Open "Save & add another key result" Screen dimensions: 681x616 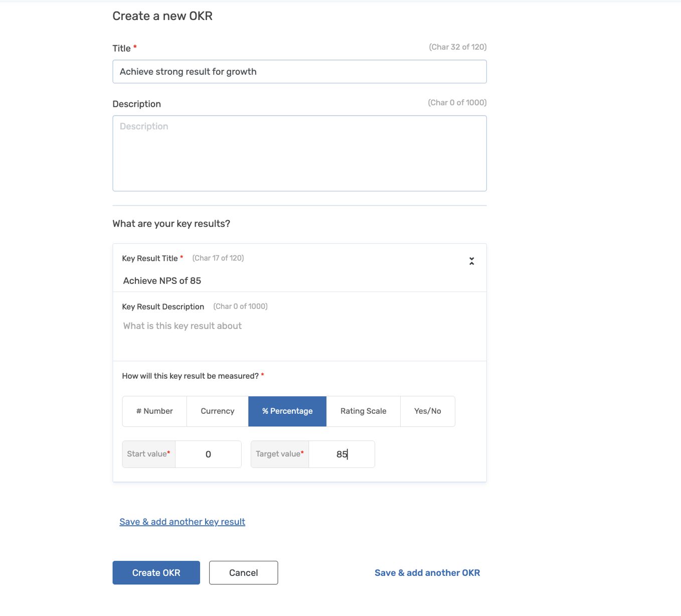coord(182,522)
